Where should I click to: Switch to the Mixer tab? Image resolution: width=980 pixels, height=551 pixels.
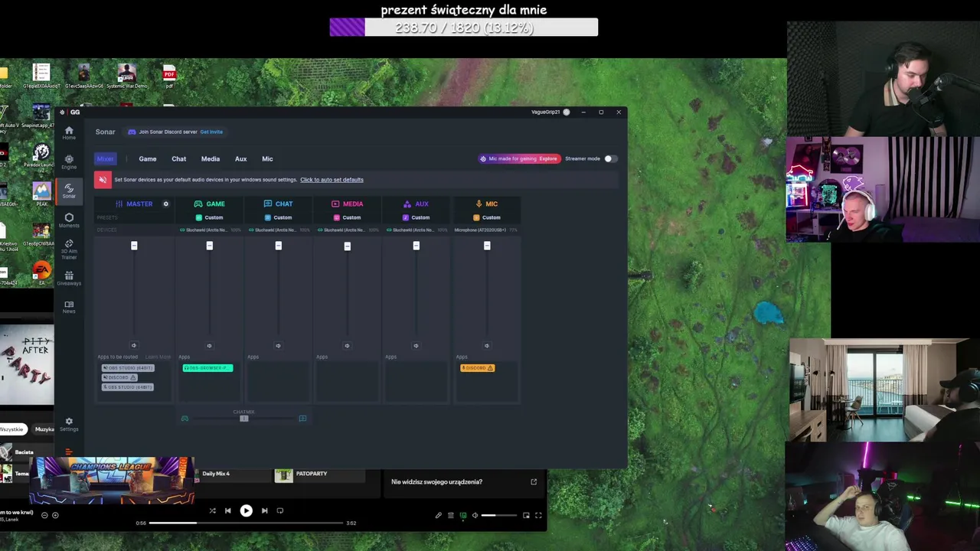(x=105, y=158)
